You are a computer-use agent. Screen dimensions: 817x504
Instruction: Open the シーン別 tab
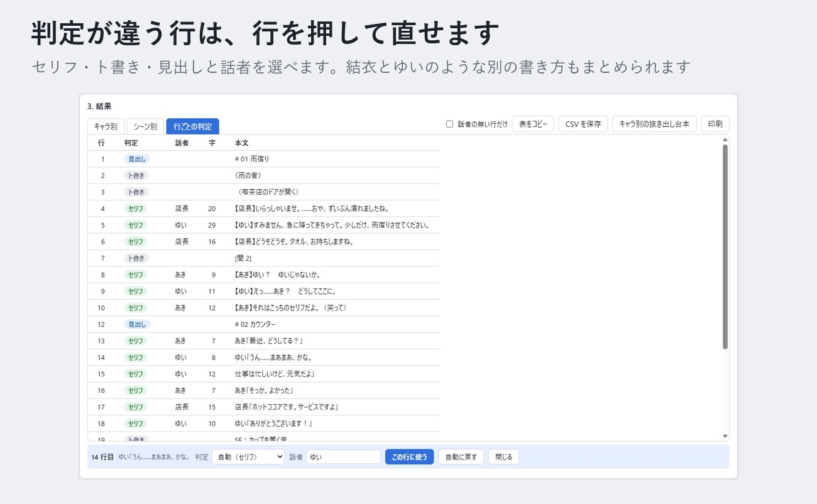click(x=145, y=126)
